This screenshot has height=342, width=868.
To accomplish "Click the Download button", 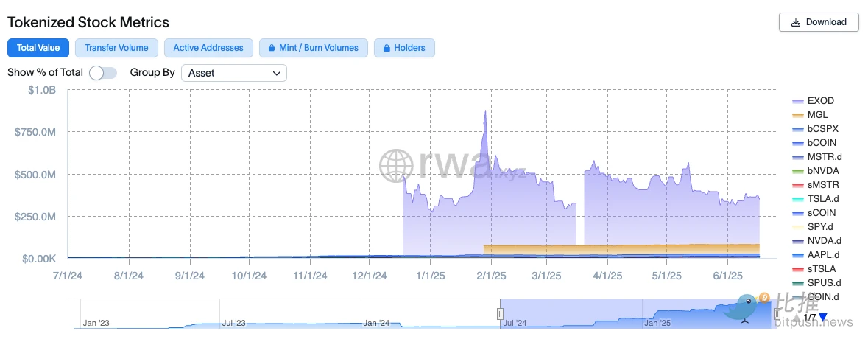I will click(x=818, y=22).
